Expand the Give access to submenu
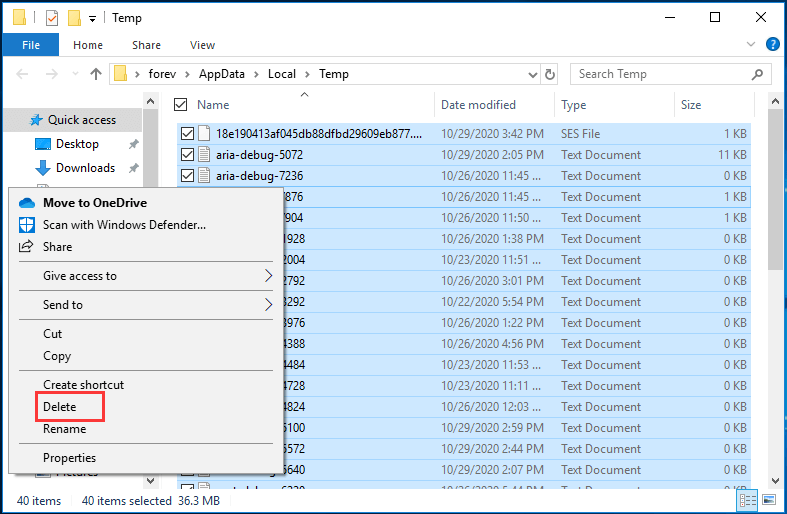The width and height of the screenshot is (787, 514). [146, 276]
